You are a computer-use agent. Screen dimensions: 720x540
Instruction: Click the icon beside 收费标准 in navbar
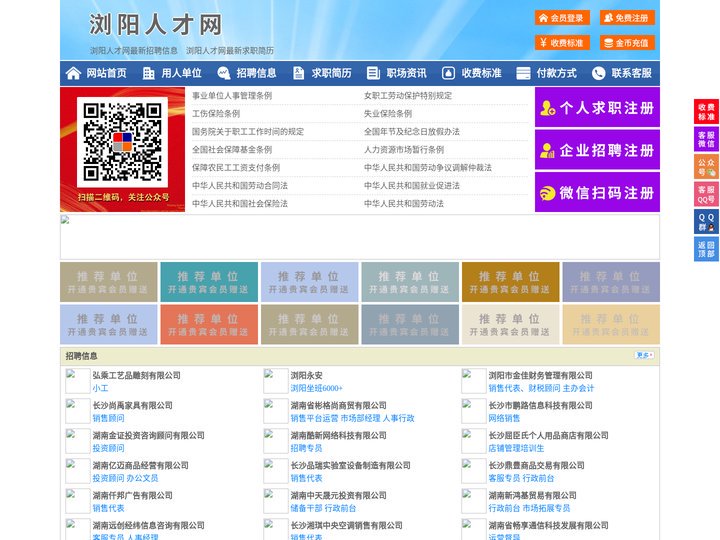click(448, 73)
